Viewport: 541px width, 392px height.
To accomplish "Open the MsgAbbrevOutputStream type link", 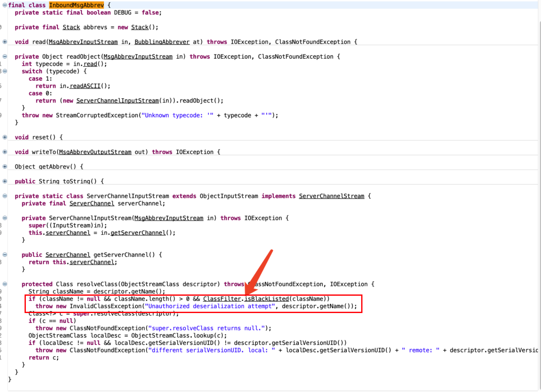I will pos(95,152).
